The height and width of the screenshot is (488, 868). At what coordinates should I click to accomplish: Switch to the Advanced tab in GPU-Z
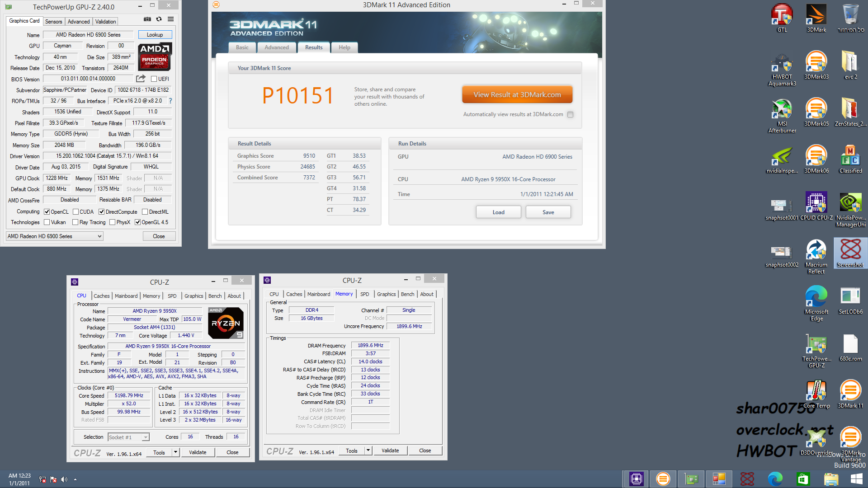coord(79,21)
